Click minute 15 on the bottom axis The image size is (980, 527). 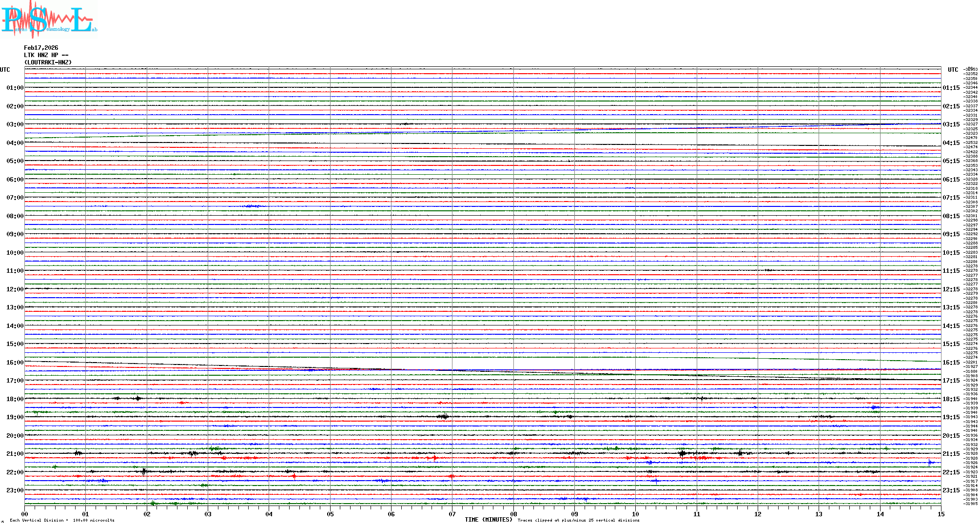(941, 514)
